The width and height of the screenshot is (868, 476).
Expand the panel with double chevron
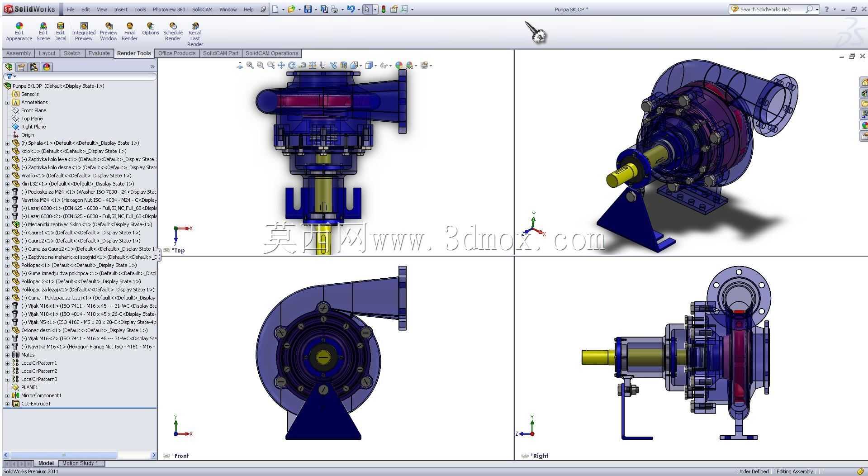[x=152, y=67]
